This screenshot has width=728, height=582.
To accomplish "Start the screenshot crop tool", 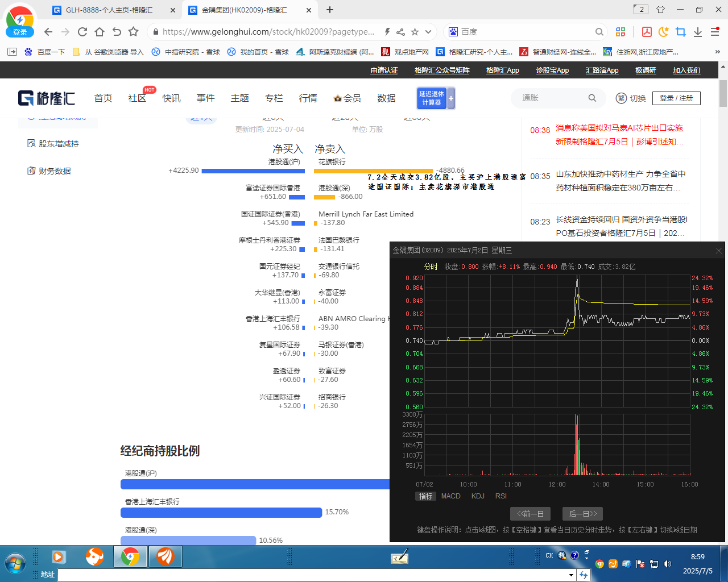I will point(681,32).
